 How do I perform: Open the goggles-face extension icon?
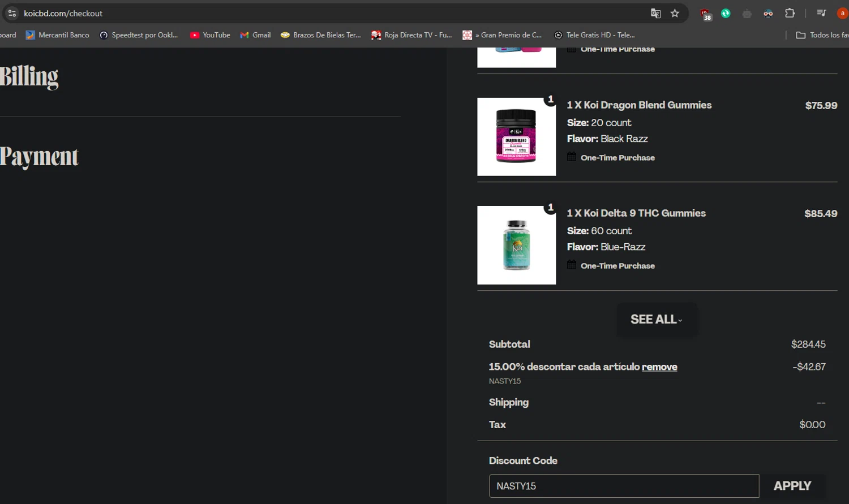point(768,13)
